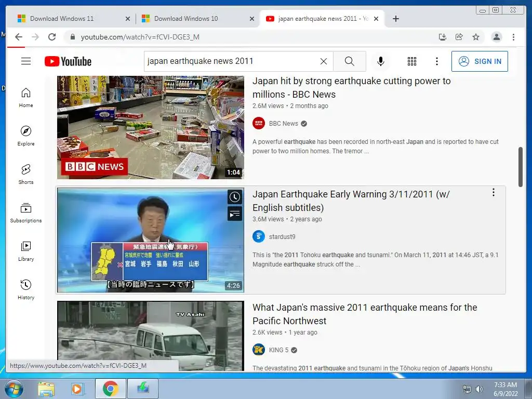Bookmark this page with the star icon
The image size is (532, 399).
[x=476, y=37]
